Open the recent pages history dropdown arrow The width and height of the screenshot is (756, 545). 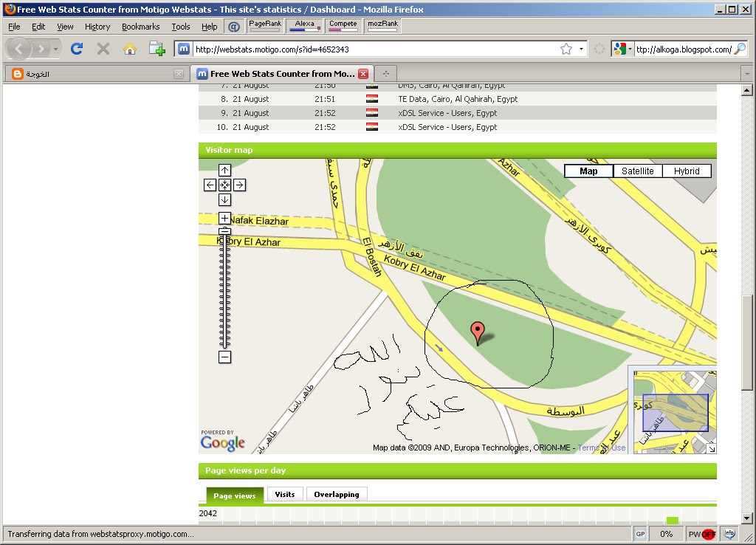point(56,49)
